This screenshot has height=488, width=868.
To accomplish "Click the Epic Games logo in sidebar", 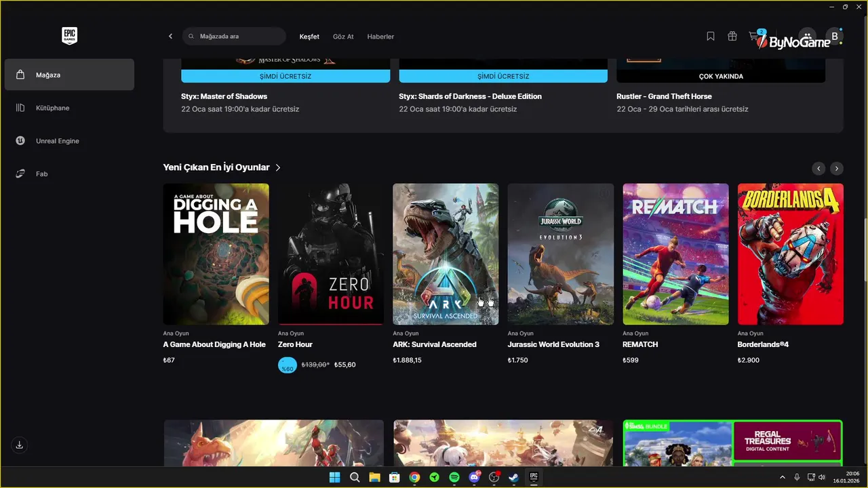I will [69, 36].
